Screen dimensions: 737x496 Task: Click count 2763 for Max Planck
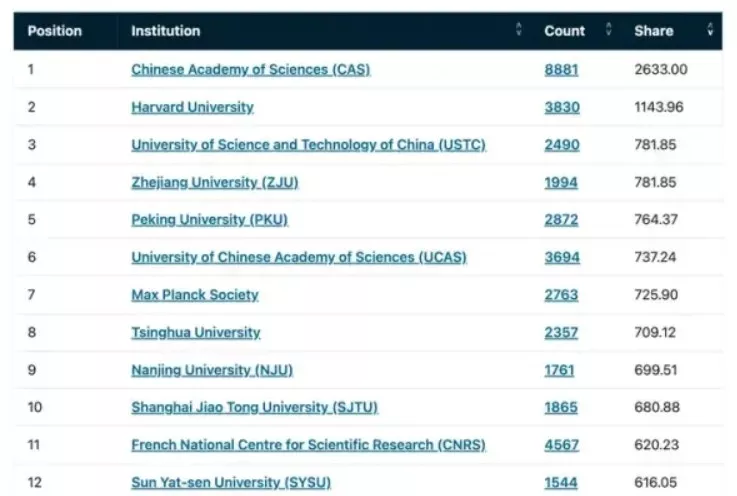(x=561, y=295)
